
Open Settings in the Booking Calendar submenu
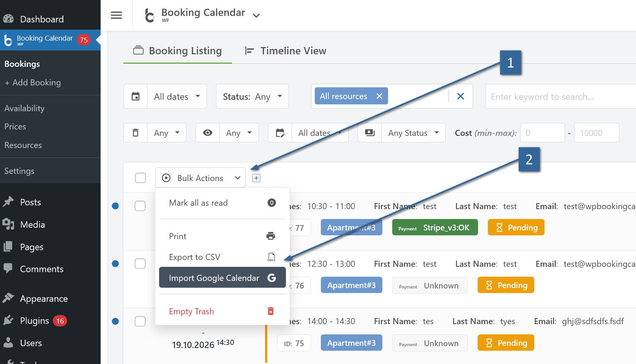(19, 171)
